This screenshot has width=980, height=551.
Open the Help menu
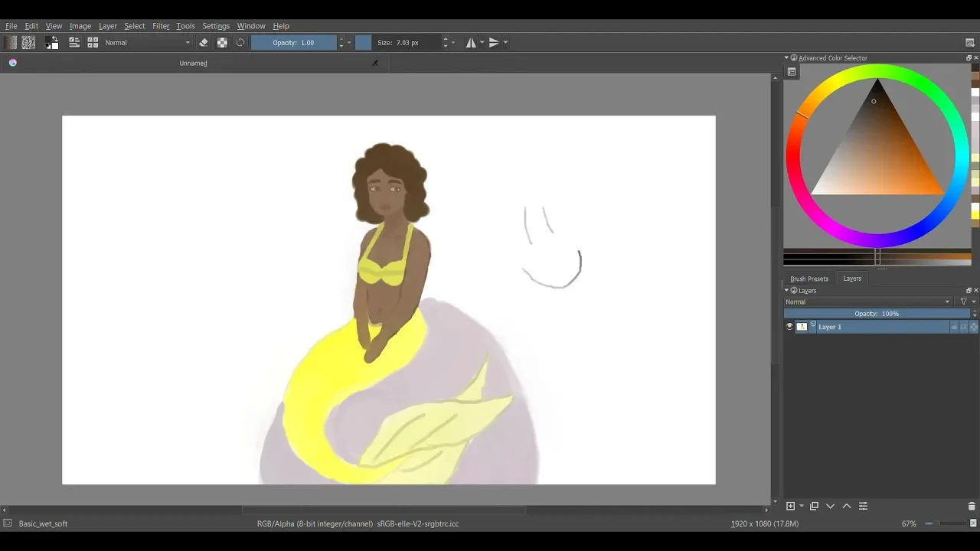[x=281, y=26]
